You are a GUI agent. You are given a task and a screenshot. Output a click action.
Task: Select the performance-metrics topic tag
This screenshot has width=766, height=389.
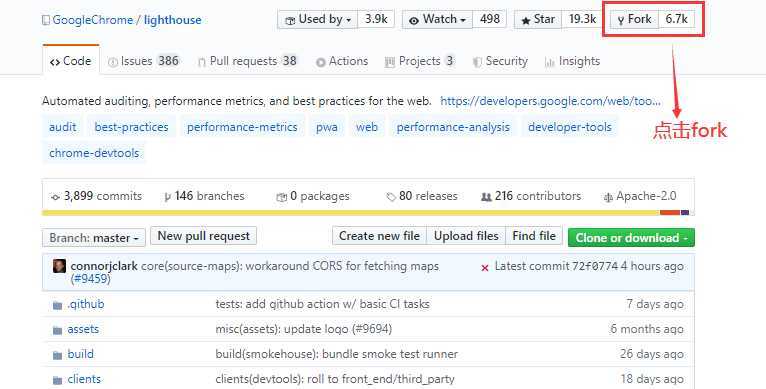pyautogui.click(x=242, y=127)
